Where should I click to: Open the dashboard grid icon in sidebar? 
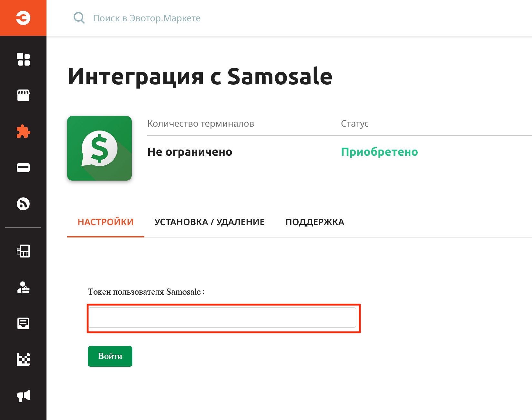(x=23, y=59)
